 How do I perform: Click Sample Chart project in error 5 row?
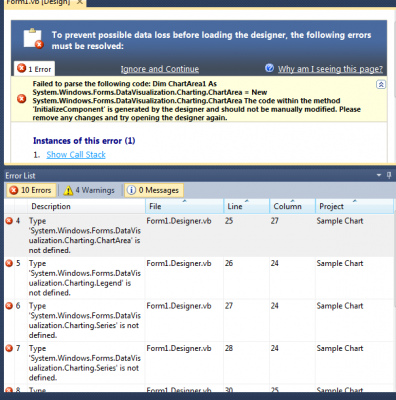340,263
